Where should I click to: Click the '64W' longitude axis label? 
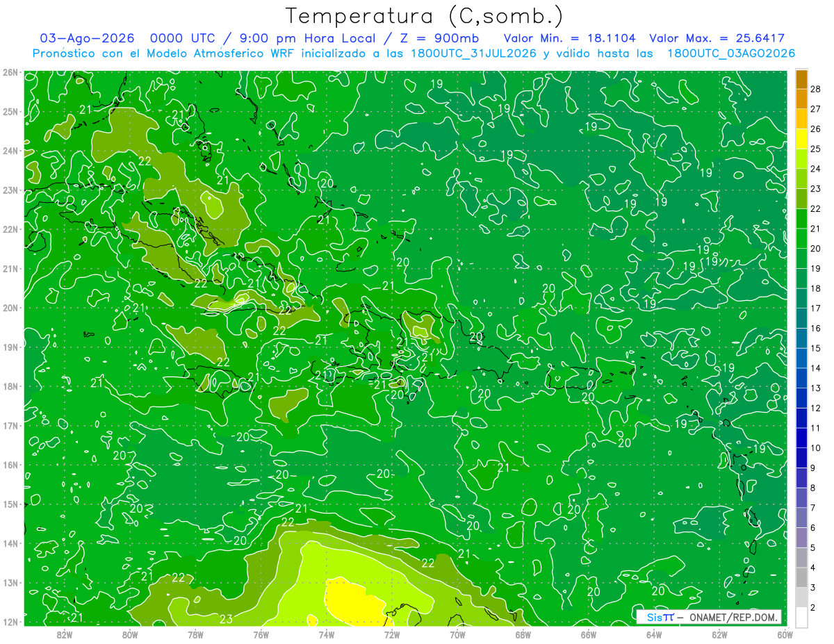click(x=653, y=634)
